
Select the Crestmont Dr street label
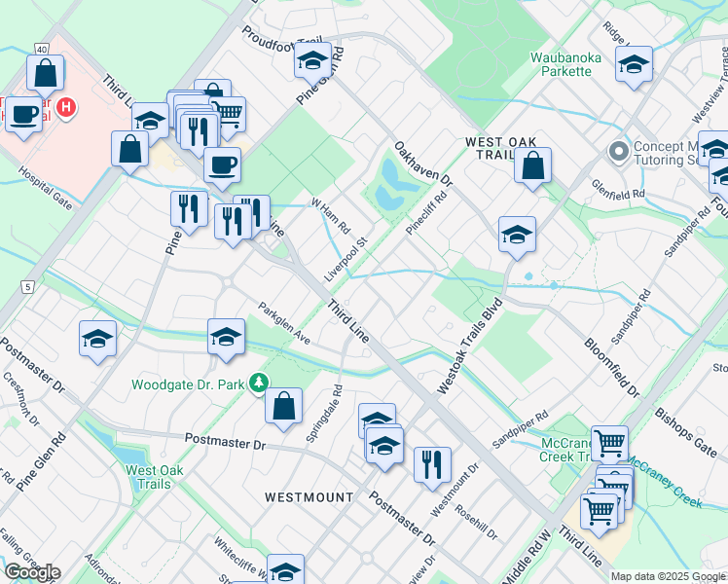(20, 398)
